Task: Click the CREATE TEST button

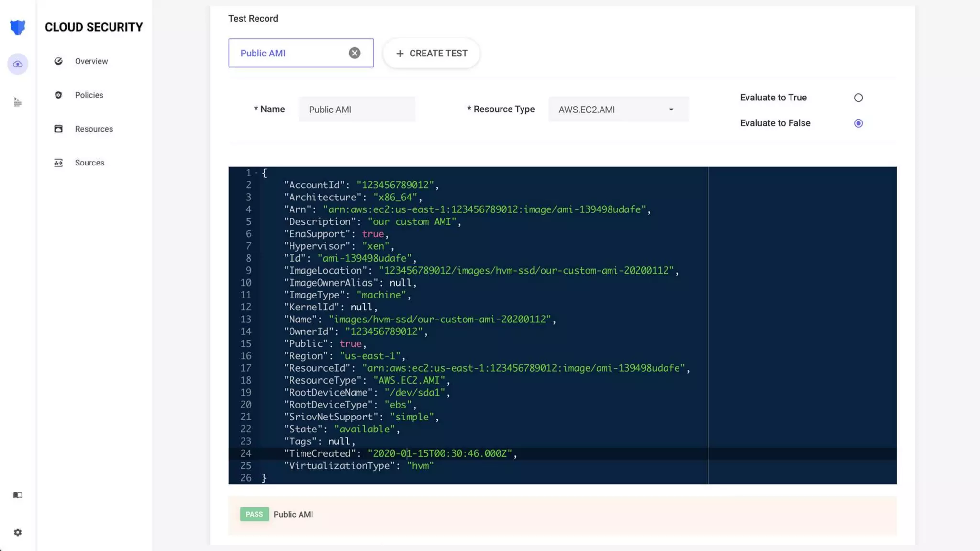Action: [432, 53]
